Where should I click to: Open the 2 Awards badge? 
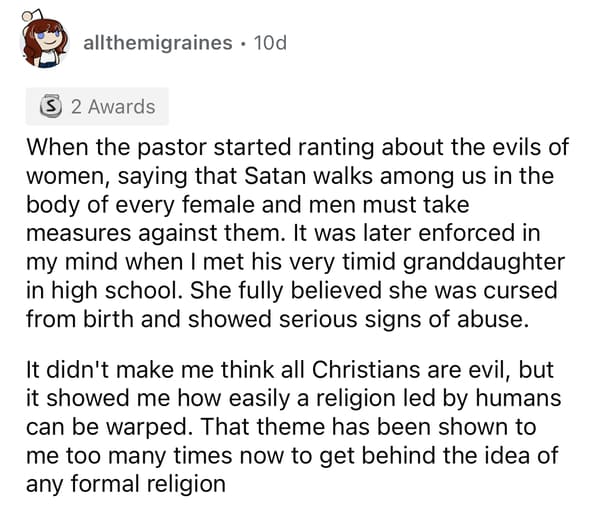click(97, 107)
